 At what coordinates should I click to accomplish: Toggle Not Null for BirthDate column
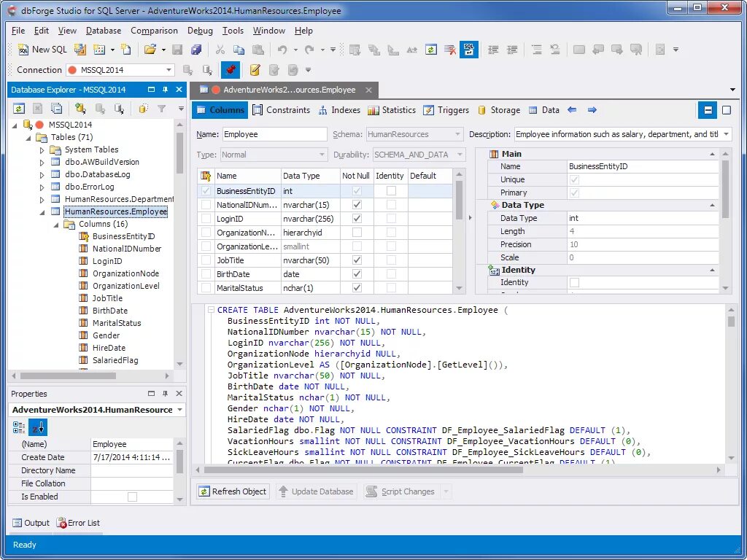[357, 274]
